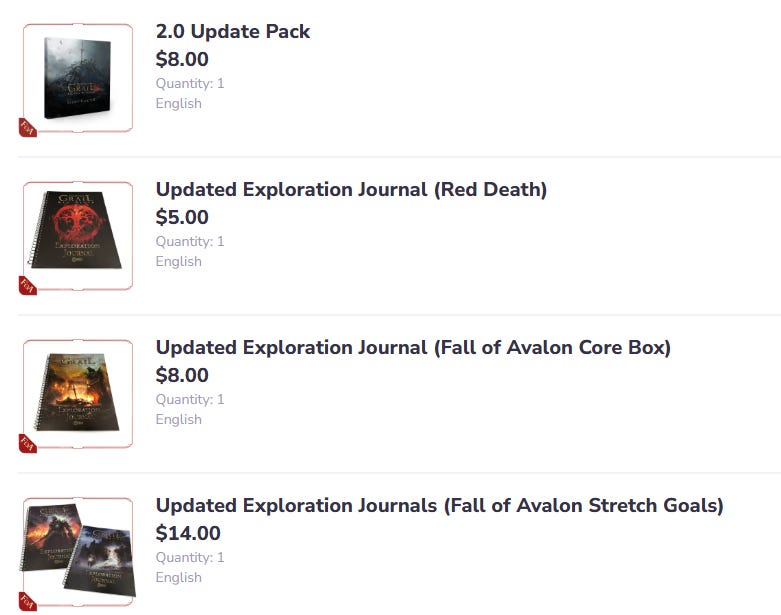This screenshot has width=781, height=615.
Task: Click red corner badge on Red Death journal
Action: pos(27,286)
